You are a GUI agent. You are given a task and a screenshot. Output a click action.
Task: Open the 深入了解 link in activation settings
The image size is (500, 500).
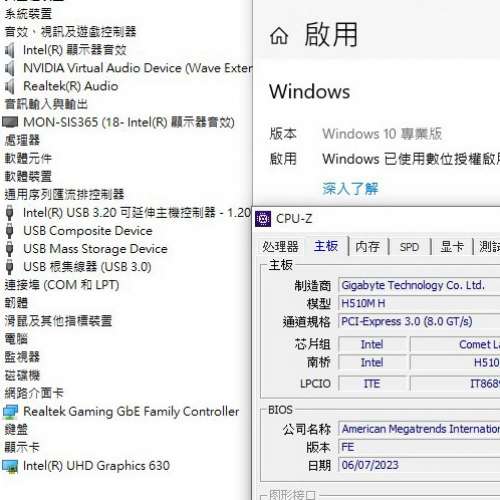(350, 189)
